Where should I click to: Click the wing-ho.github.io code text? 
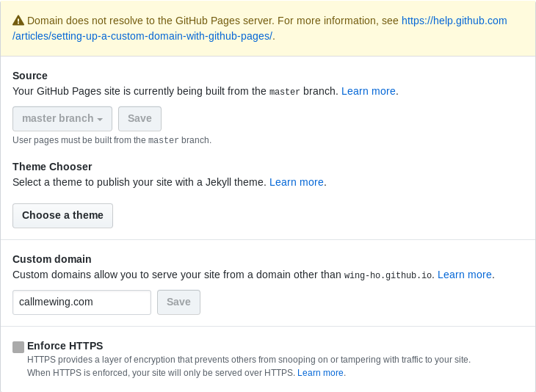coord(388,275)
